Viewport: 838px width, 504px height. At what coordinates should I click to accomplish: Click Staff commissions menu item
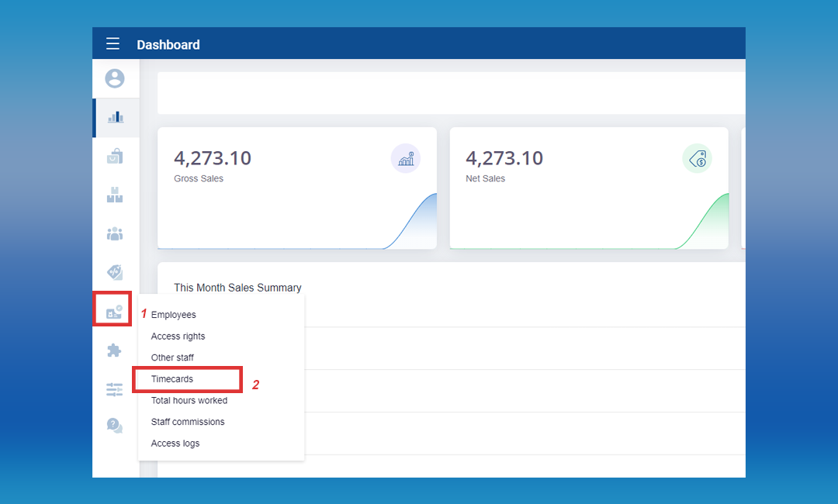[188, 422]
